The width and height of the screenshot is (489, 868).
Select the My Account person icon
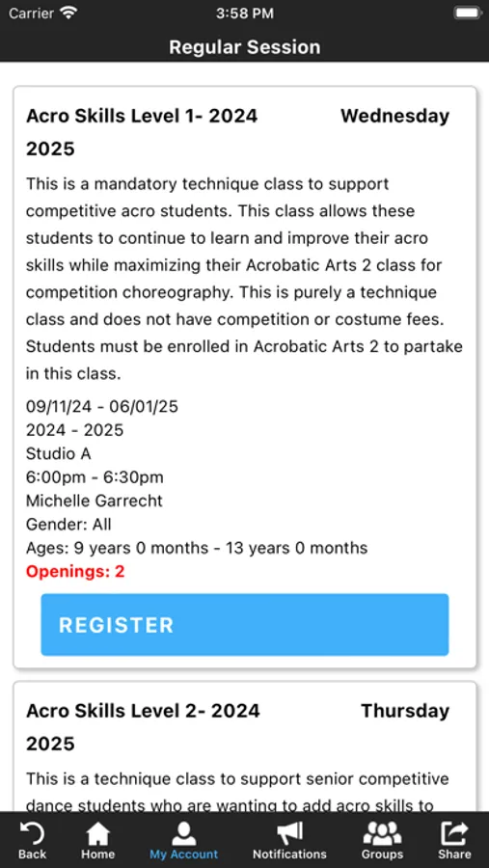pyautogui.click(x=184, y=833)
